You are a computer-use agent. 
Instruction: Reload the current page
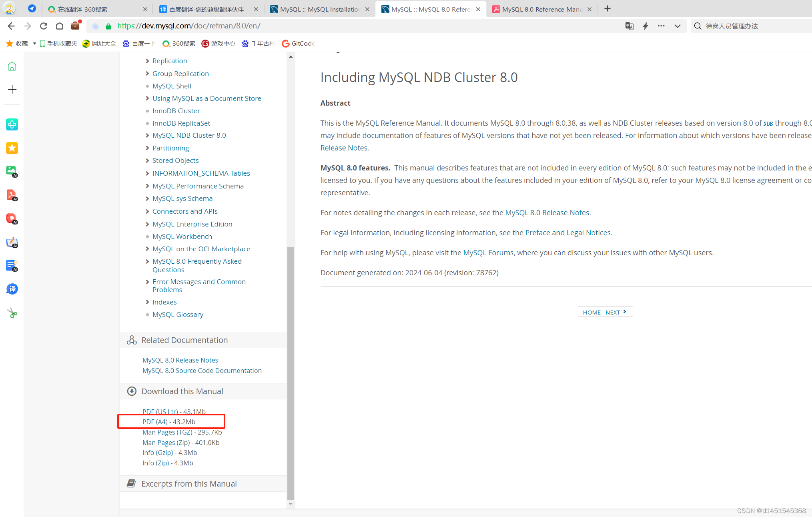coord(44,26)
